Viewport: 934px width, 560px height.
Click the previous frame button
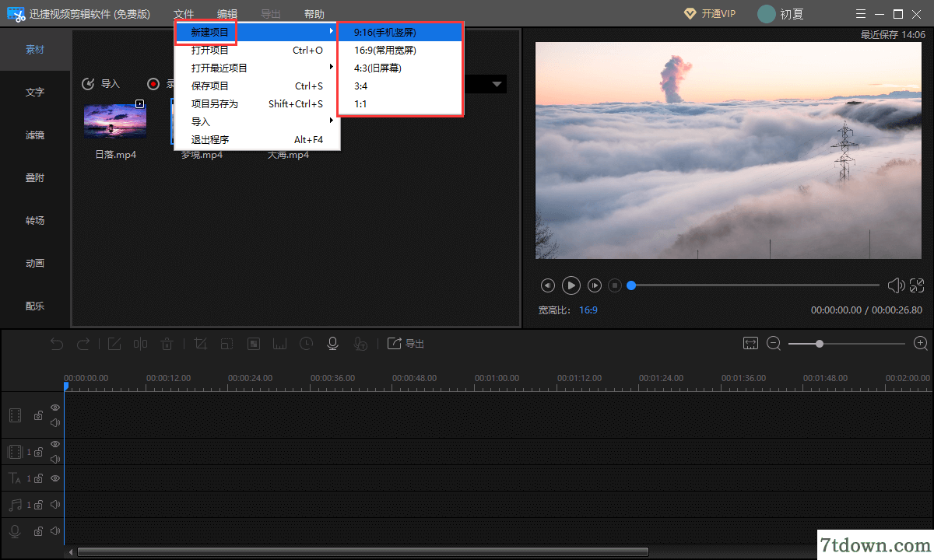[x=548, y=285]
